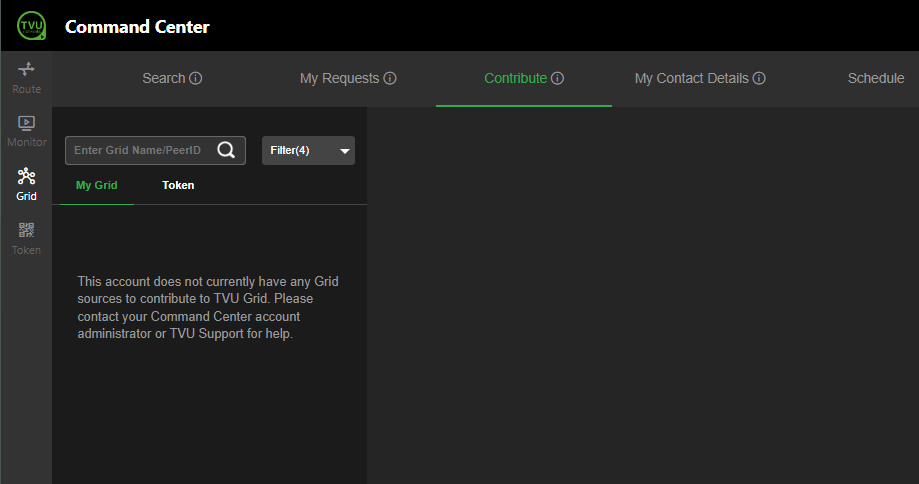Select the Contribute tab
Screen dimensions: 919x484
pyautogui.click(x=515, y=79)
